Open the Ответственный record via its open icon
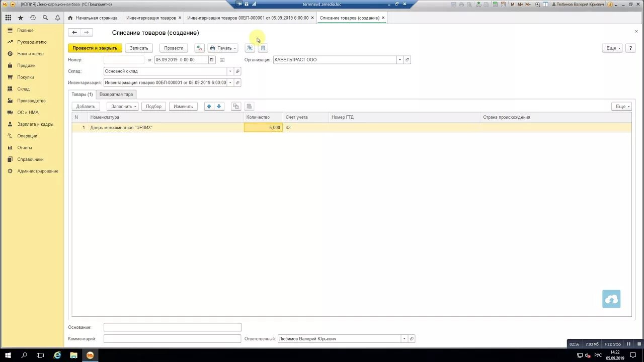Image resolution: width=644 pixels, height=362 pixels. point(412,339)
